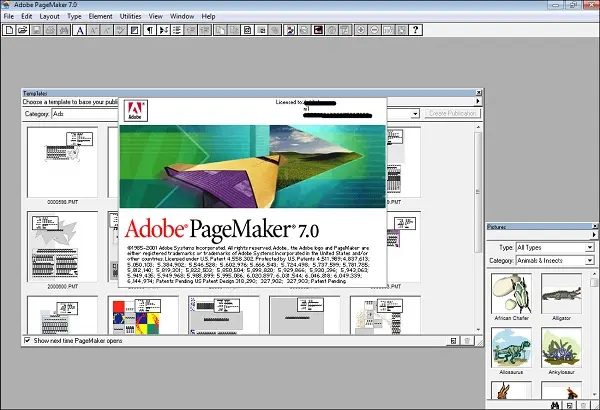Click the Pictures panel scroll down arrow

click(x=594, y=394)
